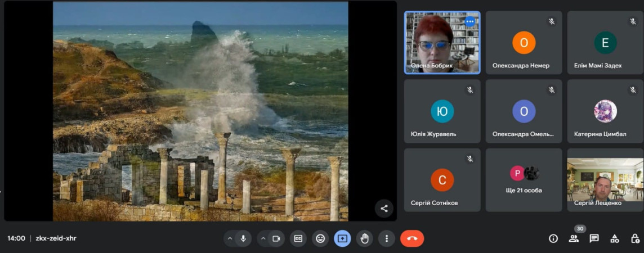Screen dimensions: 644x253
Task: Open the meeting details info icon
Action: 553,238
